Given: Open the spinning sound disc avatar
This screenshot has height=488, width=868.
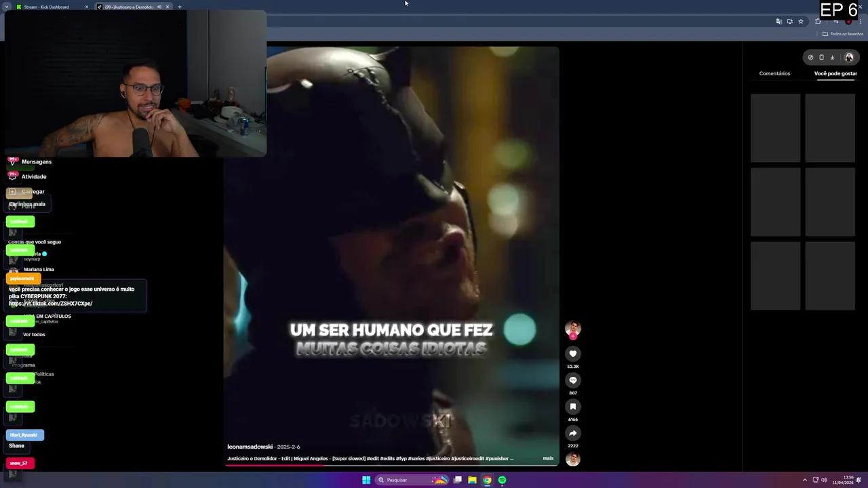Looking at the screenshot, I should tap(573, 459).
